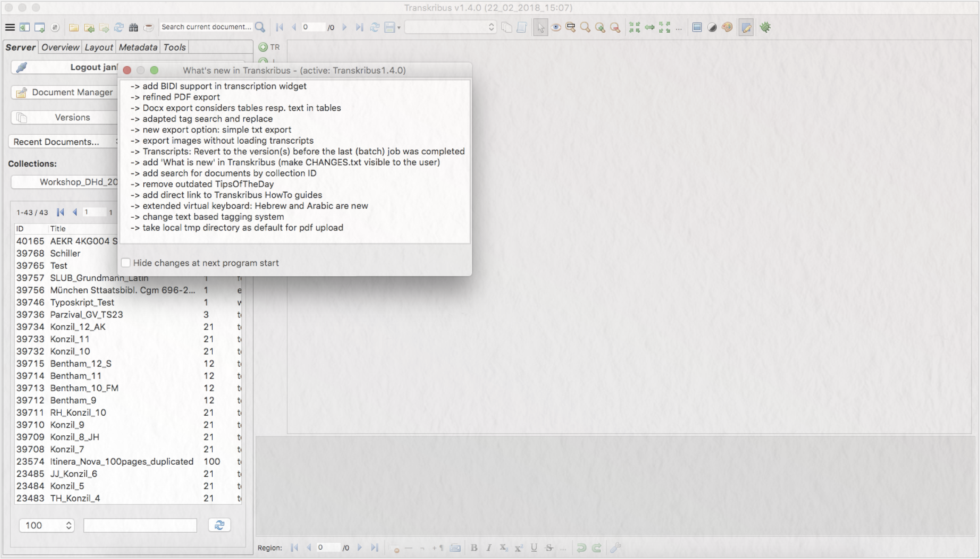Switch to the Overview tab

tap(60, 47)
